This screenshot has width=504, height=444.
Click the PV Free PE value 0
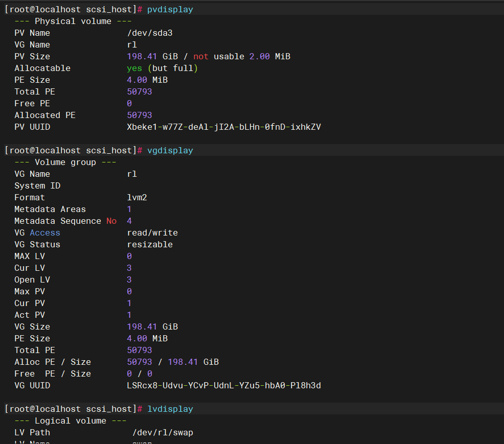pyautogui.click(x=129, y=103)
